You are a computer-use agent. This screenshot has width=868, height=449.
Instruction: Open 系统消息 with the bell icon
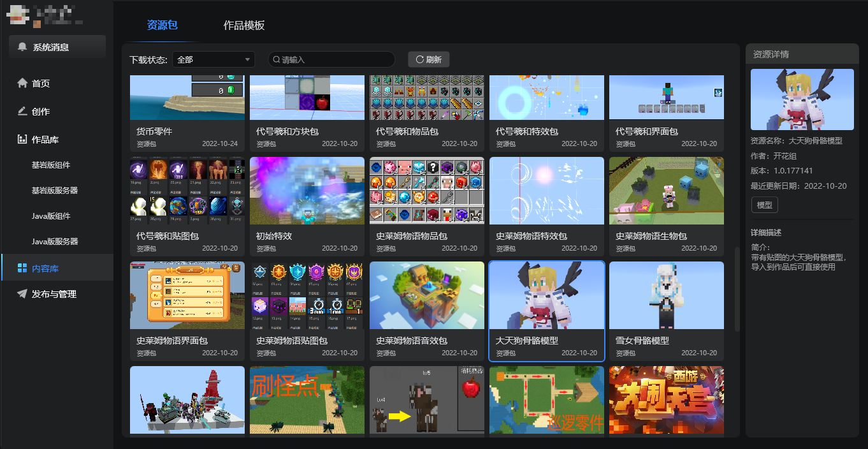57,47
